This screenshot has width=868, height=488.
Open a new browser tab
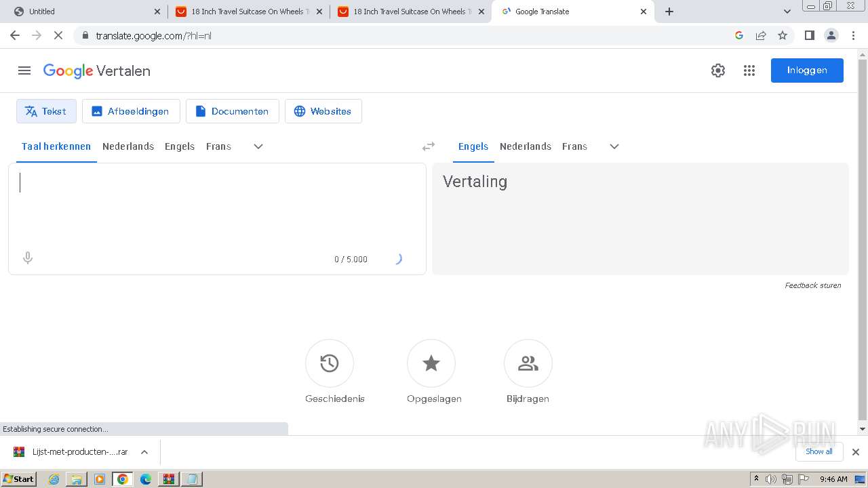[669, 12]
